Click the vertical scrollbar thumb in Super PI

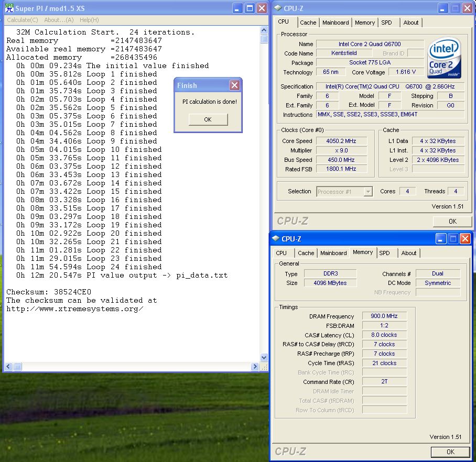pos(264,39)
